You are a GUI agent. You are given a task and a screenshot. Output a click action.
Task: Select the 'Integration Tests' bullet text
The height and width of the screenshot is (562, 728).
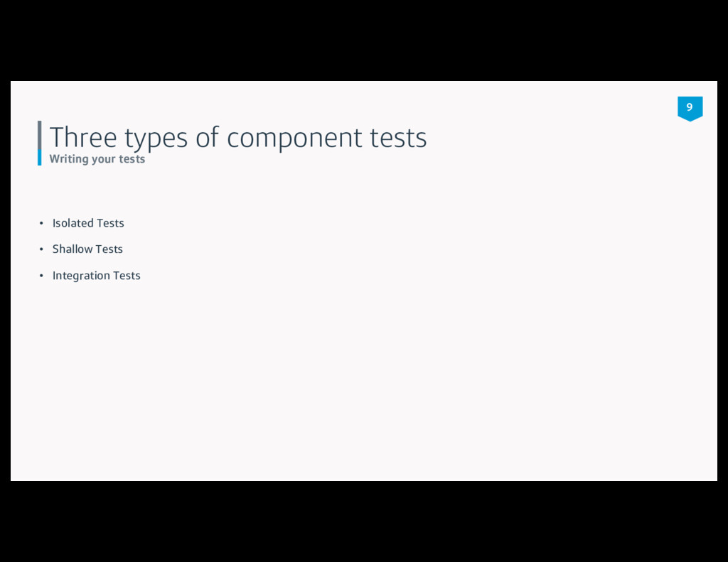pyautogui.click(x=96, y=276)
